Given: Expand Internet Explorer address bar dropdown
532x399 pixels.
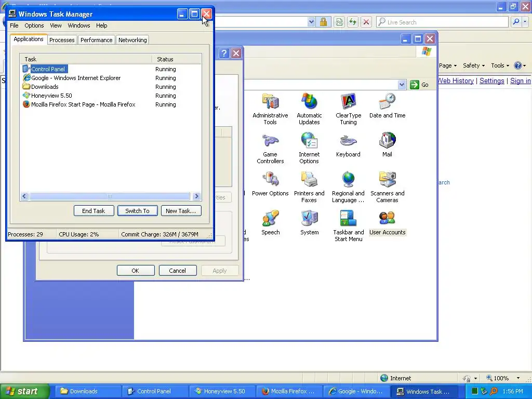Looking at the screenshot, I should (x=311, y=22).
